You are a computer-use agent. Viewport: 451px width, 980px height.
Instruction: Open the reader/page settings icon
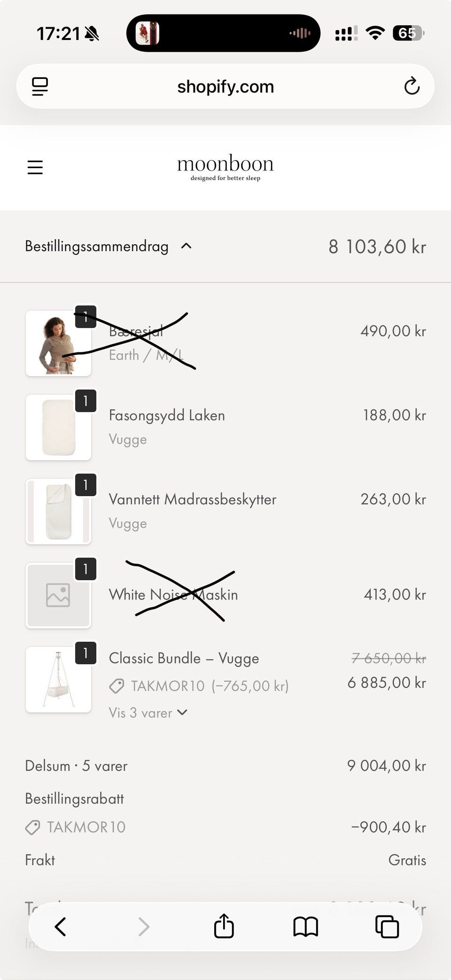40,86
